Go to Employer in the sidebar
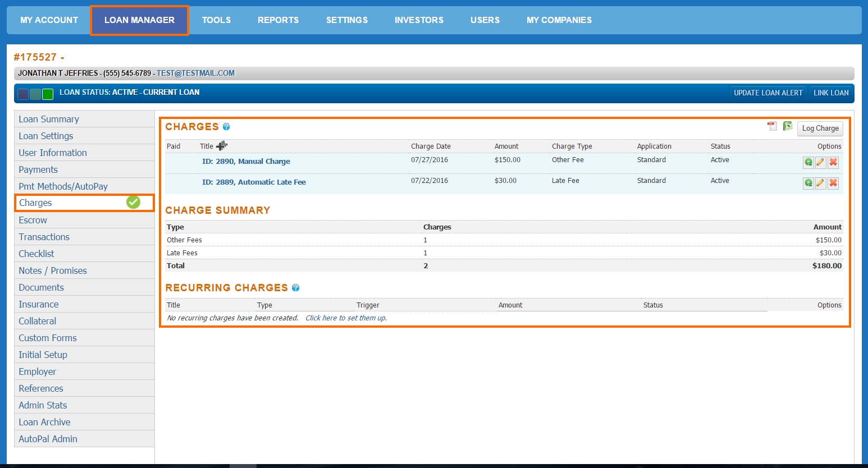 (x=84, y=371)
